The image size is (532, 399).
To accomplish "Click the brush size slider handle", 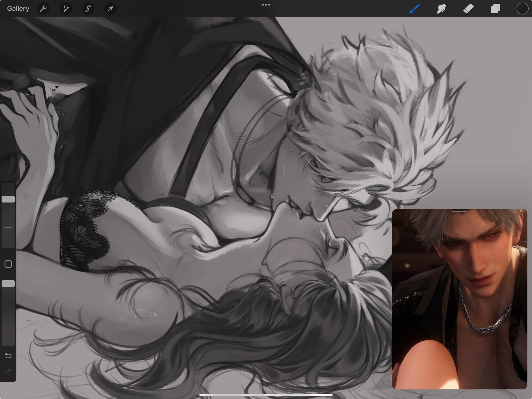I will pos(8,199).
